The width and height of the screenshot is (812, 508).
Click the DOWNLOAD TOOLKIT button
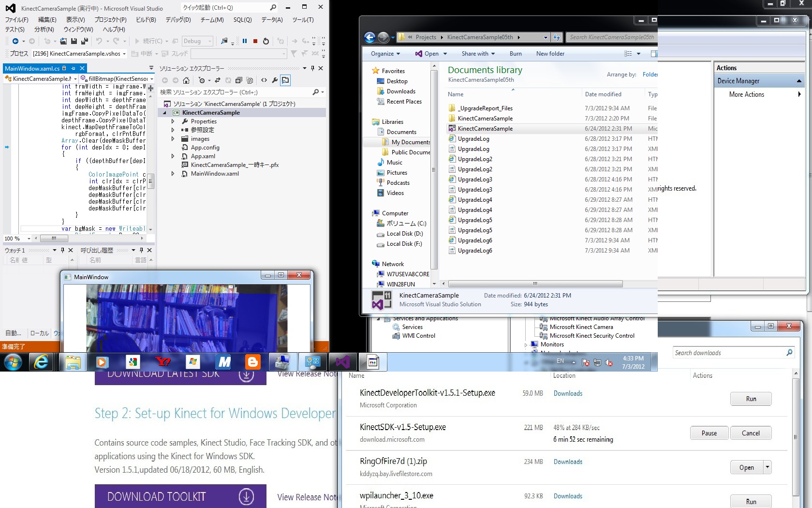(180, 496)
